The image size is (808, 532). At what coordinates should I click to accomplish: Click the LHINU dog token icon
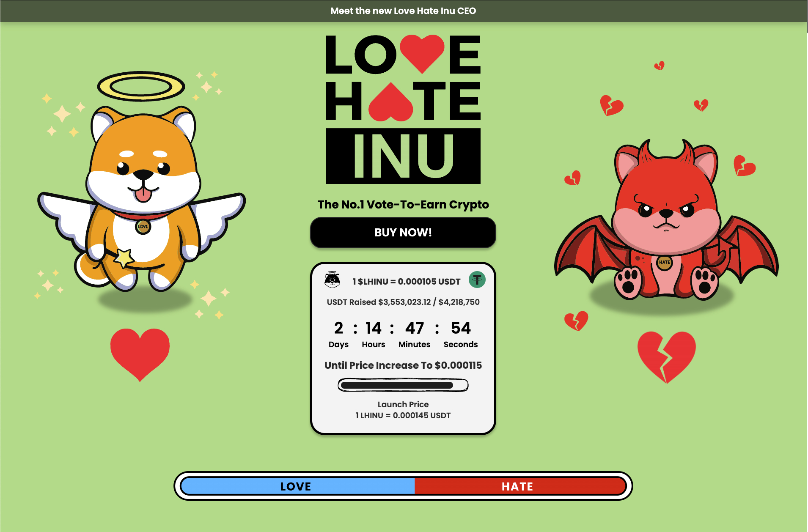tap(332, 280)
